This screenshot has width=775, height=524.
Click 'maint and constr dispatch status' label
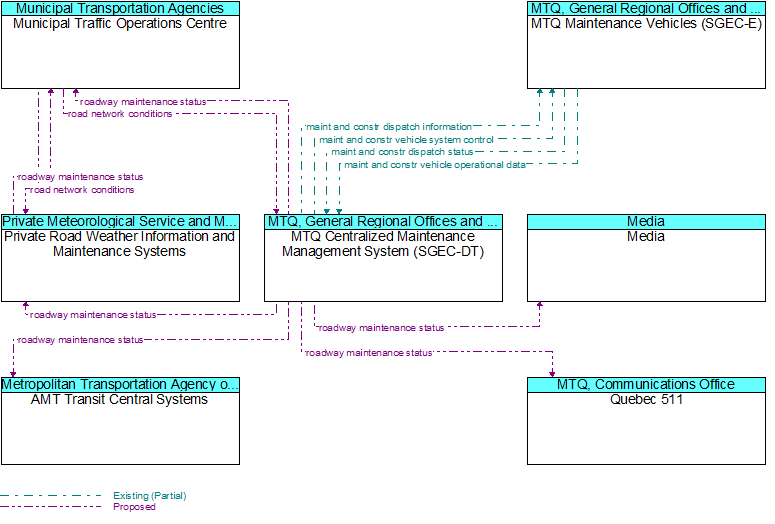click(402, 152)
